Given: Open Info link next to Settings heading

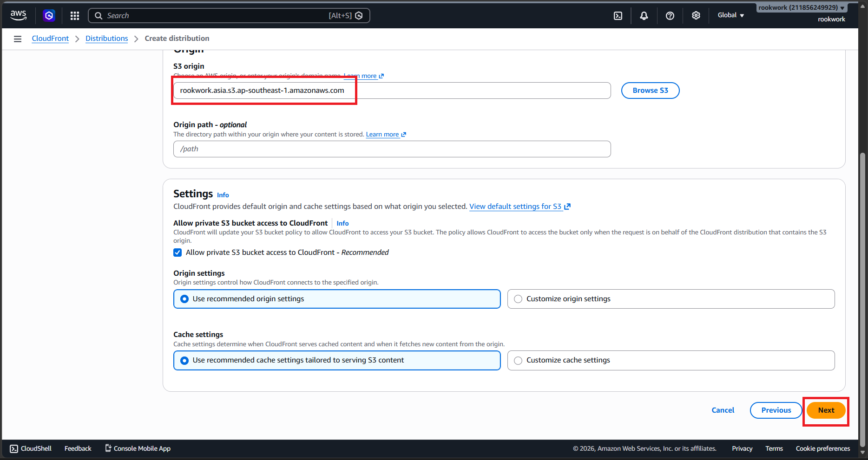Looking at the screenshot, I should [223, 195].
